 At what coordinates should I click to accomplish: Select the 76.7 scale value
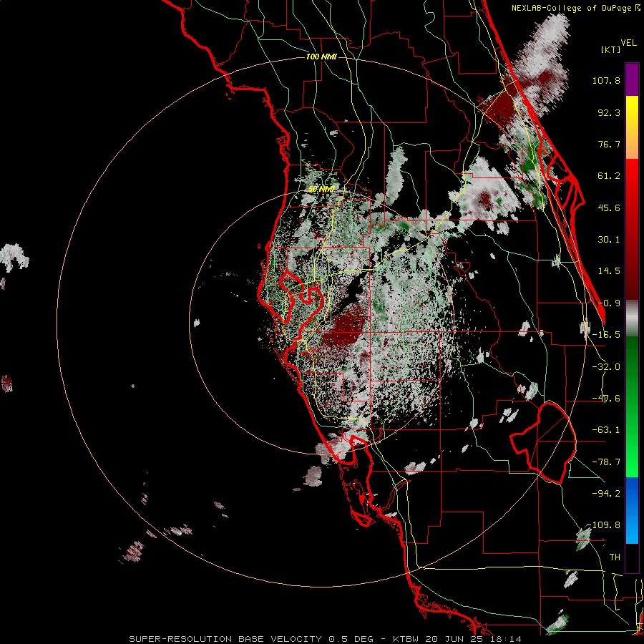point(609,144)
